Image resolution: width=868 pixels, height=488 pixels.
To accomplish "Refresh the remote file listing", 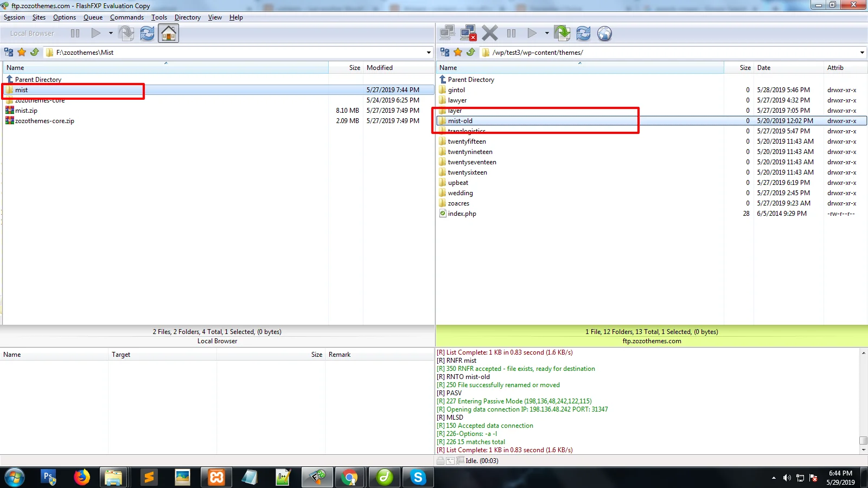I will click(x=583, y=34).
